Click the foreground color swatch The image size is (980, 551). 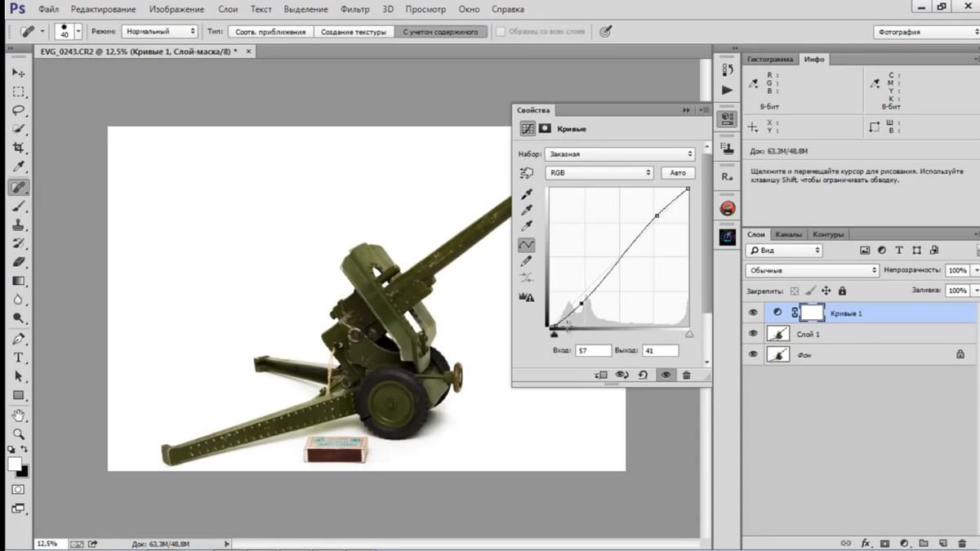click(x=15, y=464)
